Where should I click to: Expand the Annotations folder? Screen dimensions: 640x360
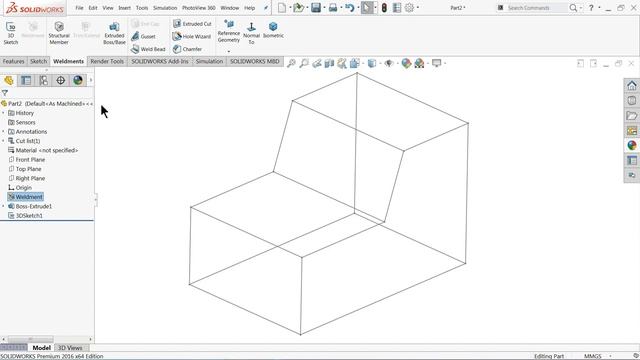point(3,131)
